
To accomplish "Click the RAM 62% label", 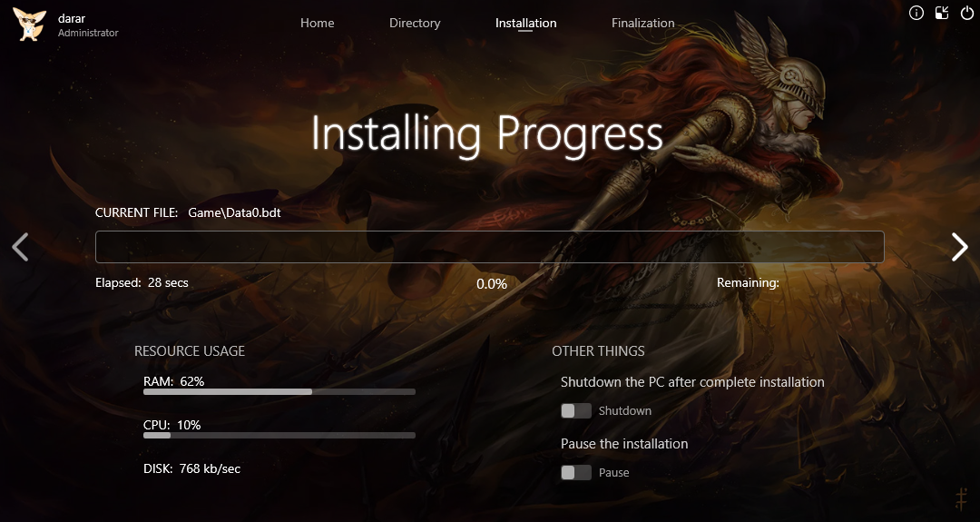I will pos(173,381).
